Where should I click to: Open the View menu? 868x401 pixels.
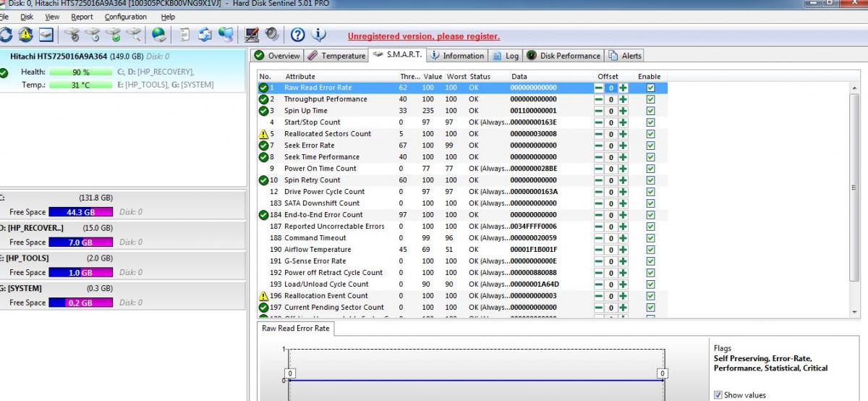click(52, 17)
